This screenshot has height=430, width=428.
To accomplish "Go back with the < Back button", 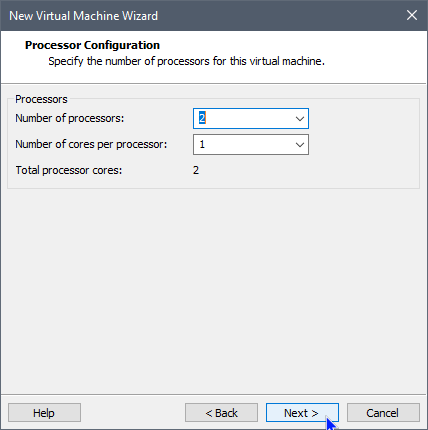I will pos(221,413).
